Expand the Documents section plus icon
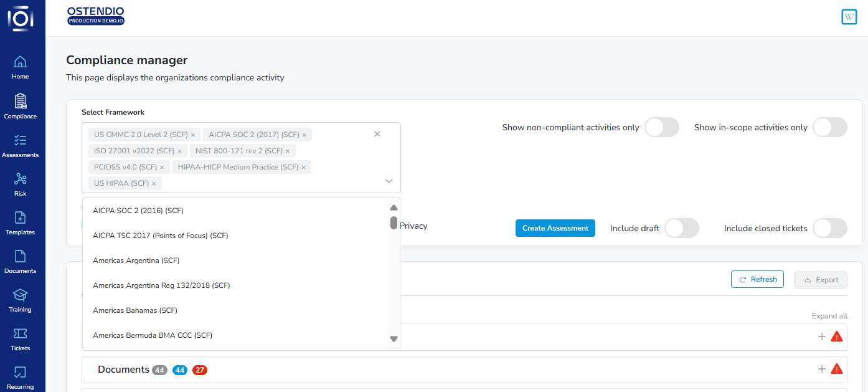The width and height of the screenshot is (868, 392). point(822,369)
